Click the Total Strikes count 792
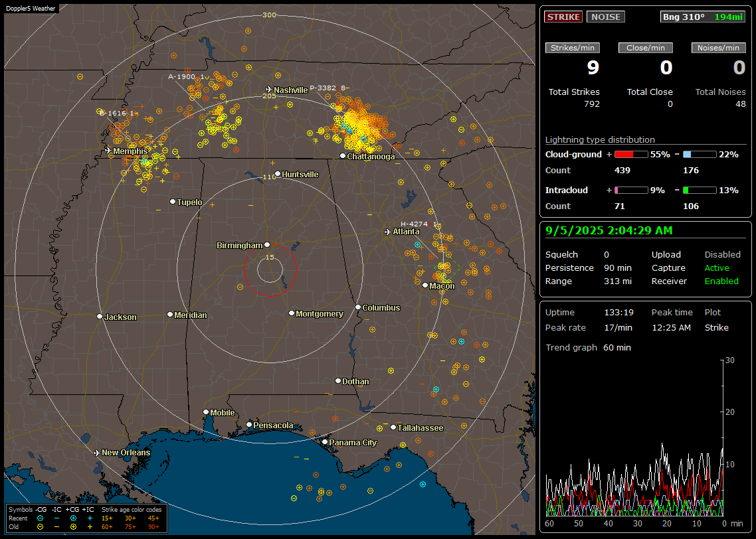Screen dimensions: 756x539 pyautogui.click(x=592, y=104)
